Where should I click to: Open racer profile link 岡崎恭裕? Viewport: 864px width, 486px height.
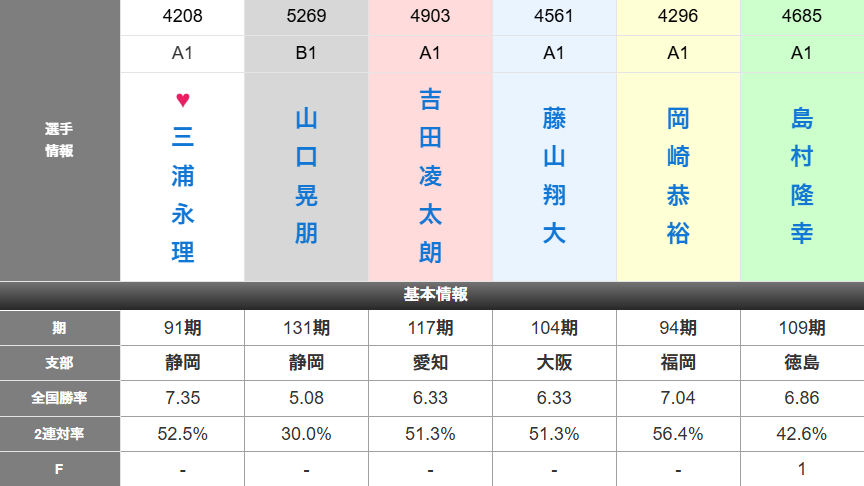click(x=678, y=176)
